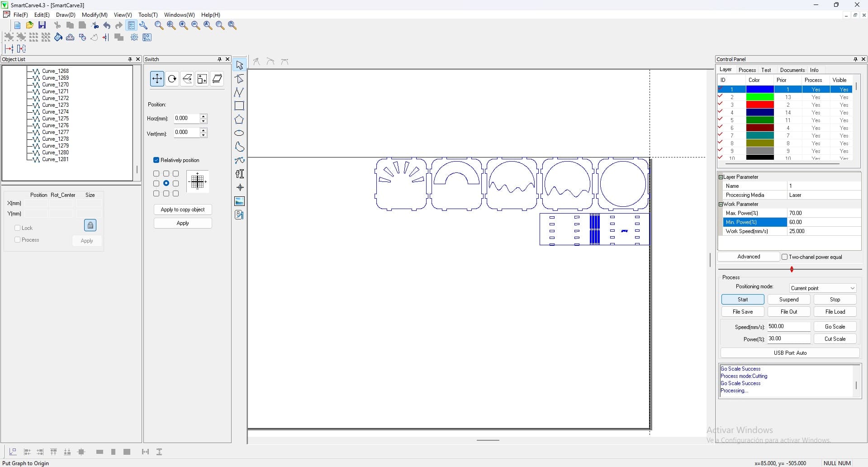This screenshot has width=868, height=467.
Task: Click the paint bucket fill icon
Action: [58, 37]
